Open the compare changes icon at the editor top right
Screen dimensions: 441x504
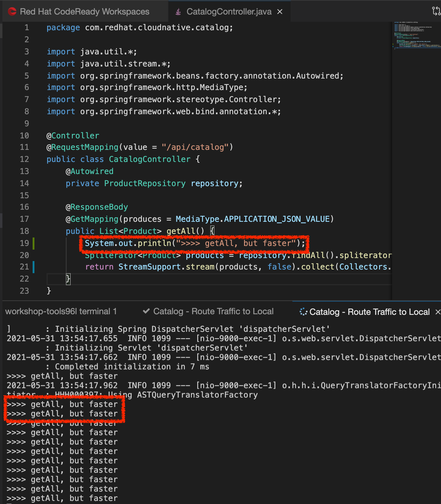436,11
